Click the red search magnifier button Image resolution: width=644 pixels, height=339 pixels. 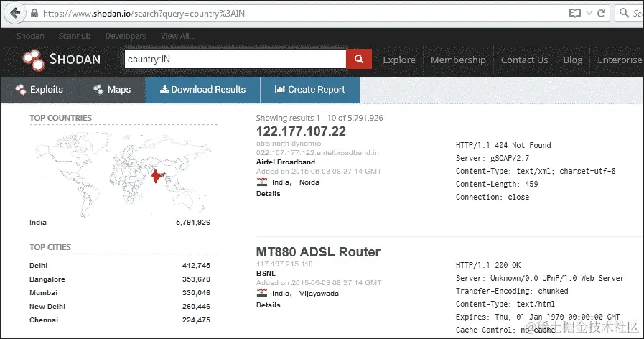(359, 59)
